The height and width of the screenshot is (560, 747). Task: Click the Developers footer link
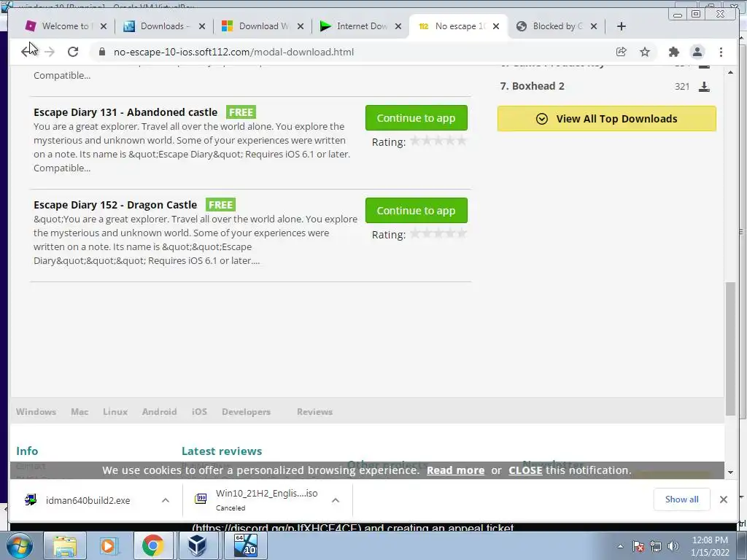(246, 411)
